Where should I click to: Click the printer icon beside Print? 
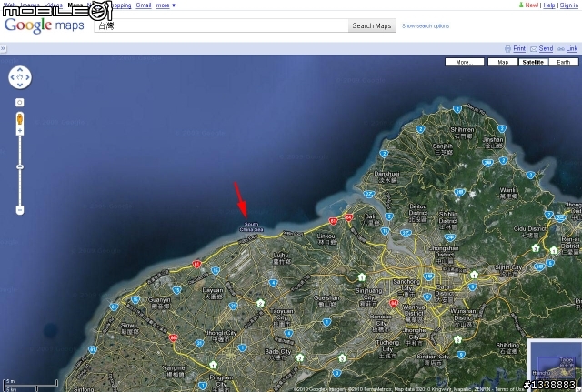tap(507, 48)
